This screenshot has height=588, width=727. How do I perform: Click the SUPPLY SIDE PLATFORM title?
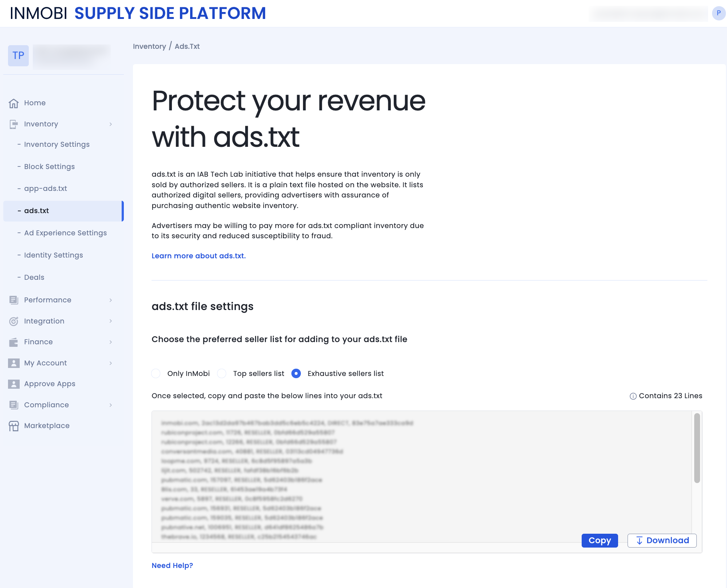click(170, 13)
